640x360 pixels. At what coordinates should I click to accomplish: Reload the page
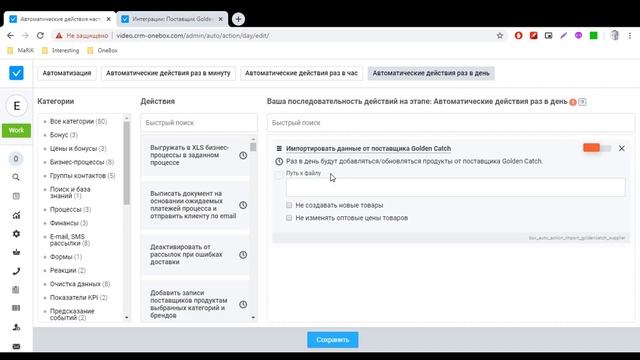coord(40,36)
